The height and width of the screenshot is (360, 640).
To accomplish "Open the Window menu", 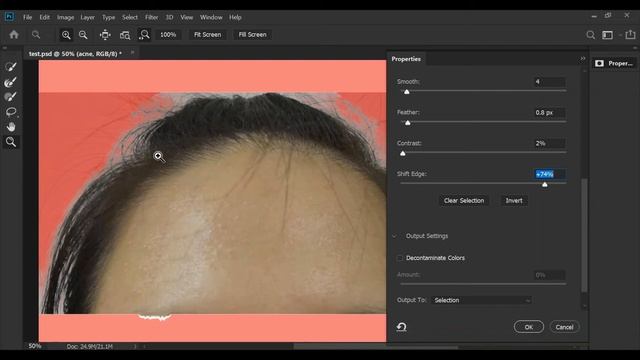I will (x=211, y=17).
